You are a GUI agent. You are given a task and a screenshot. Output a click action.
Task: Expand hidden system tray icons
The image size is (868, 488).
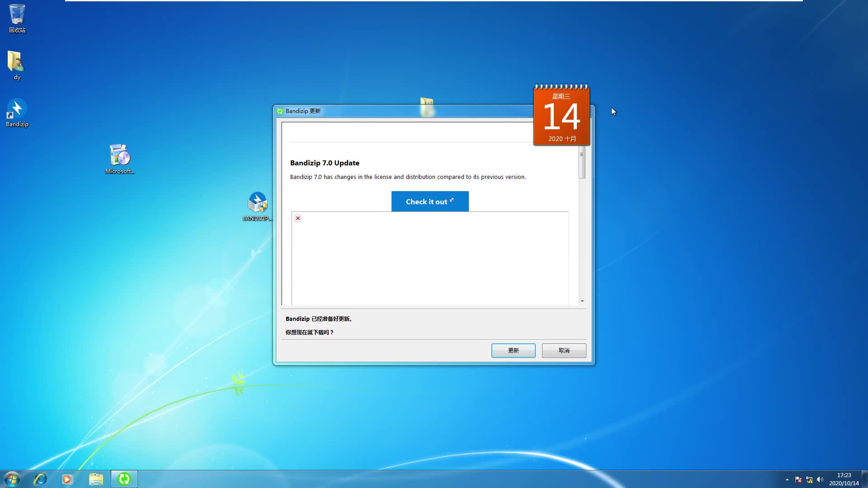coord(788,480)
